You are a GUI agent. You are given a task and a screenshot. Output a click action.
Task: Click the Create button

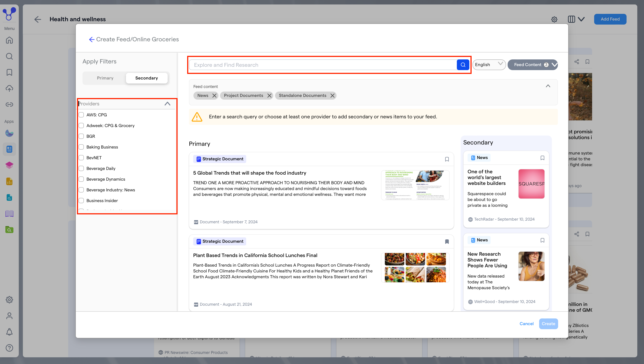(x=548, y=324)
